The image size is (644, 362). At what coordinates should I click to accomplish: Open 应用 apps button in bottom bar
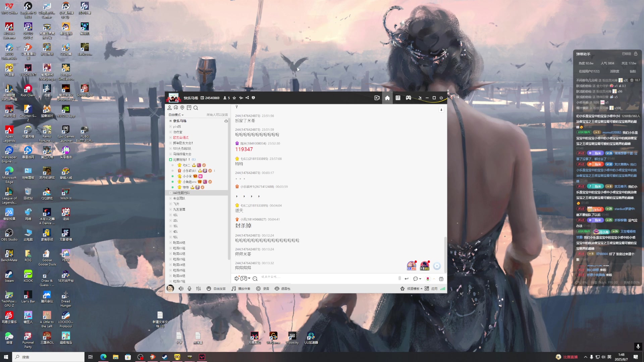(x=431, y=289)
